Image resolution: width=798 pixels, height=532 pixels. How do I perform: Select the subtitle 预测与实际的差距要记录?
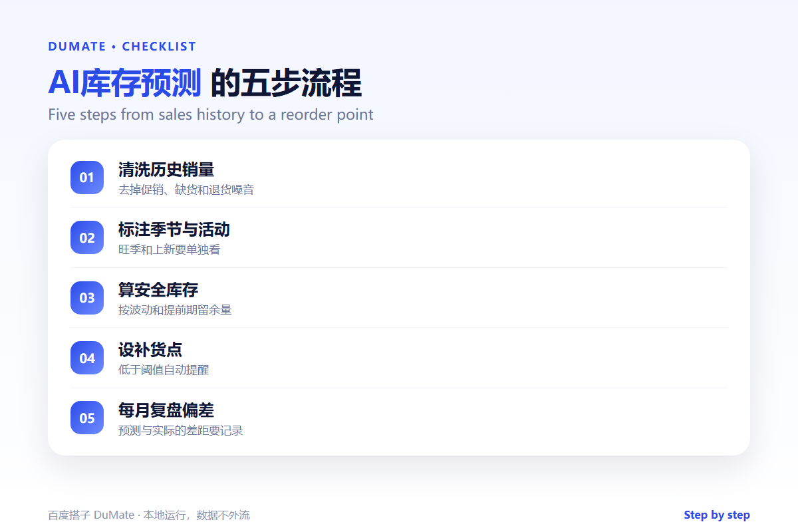(181, 430)
